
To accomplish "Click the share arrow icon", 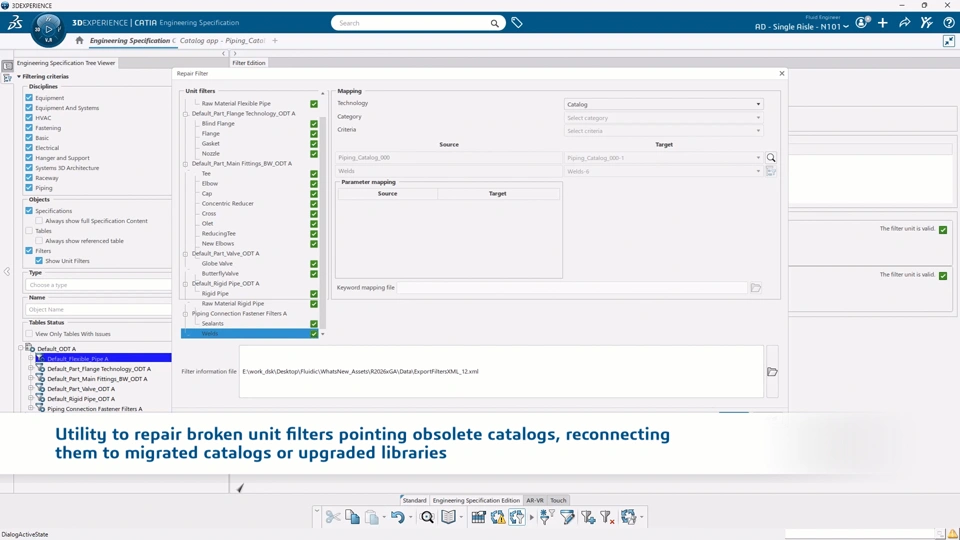I will click(x=904, y=23).
